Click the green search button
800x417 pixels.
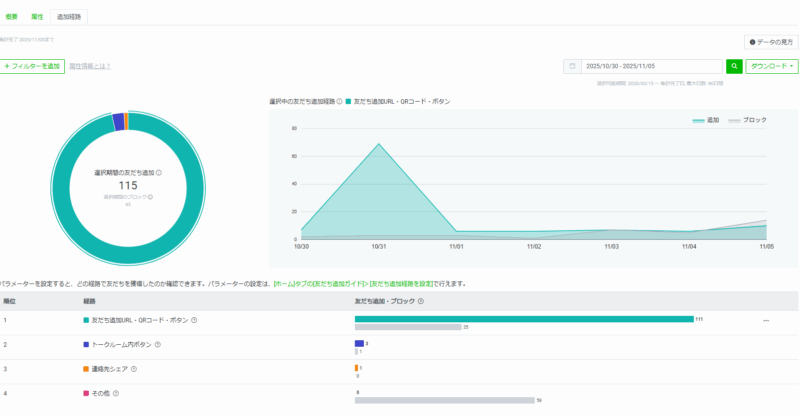(x=734, y=66)
